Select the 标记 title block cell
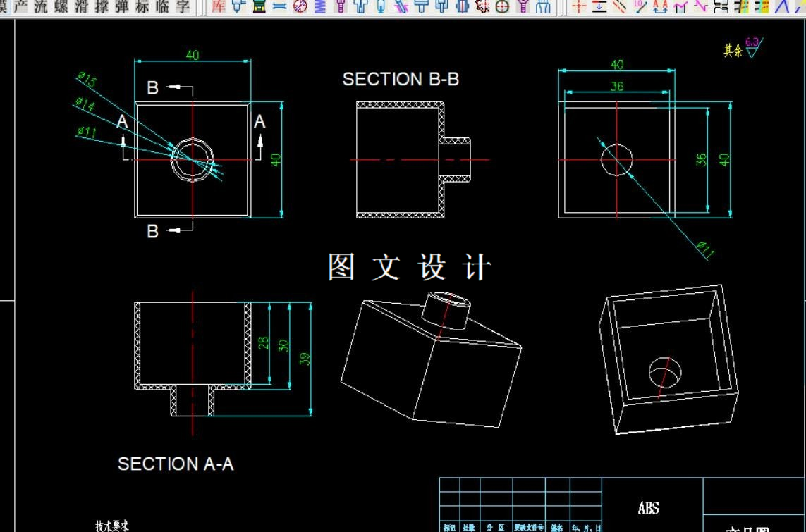The image size is (806, 532). (449, 527)
